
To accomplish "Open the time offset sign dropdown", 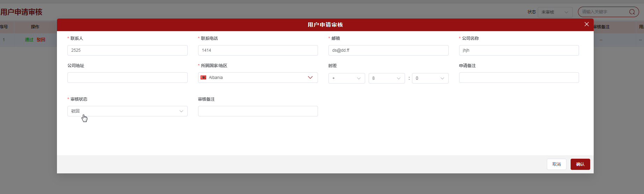I will tap(346, 78).
